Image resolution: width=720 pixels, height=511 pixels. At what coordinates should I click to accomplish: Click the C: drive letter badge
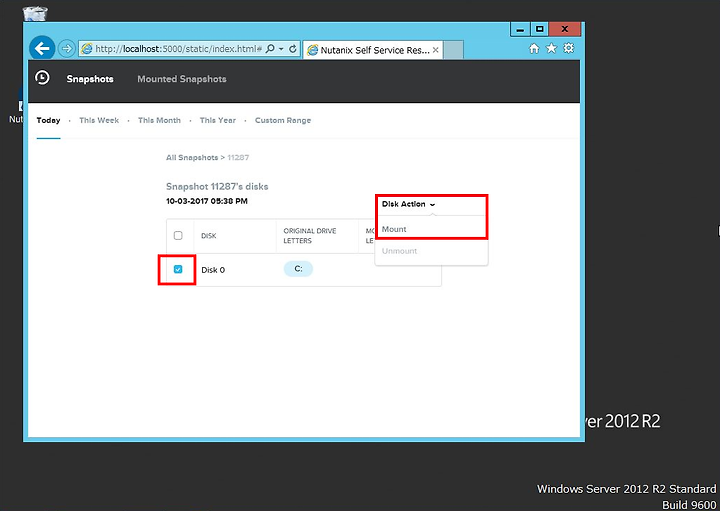(x=298, y=269)
